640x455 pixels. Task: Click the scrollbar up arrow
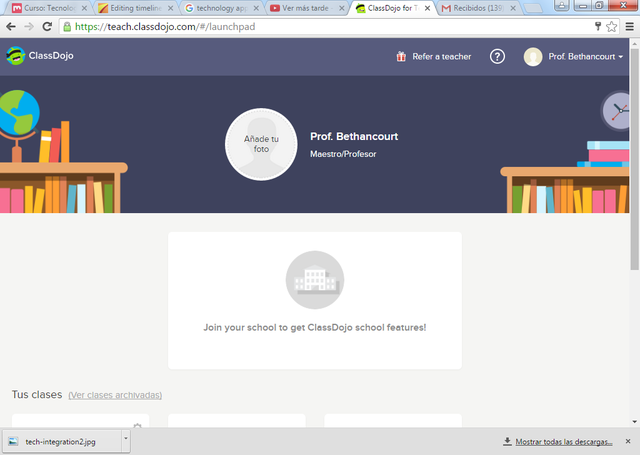[x=634, y=43]
